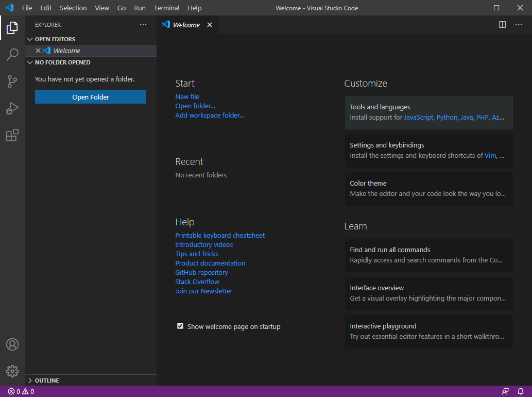The image size is (532, 397).
Task: Open the Manage gear icon
Action: tap(12, 371)
